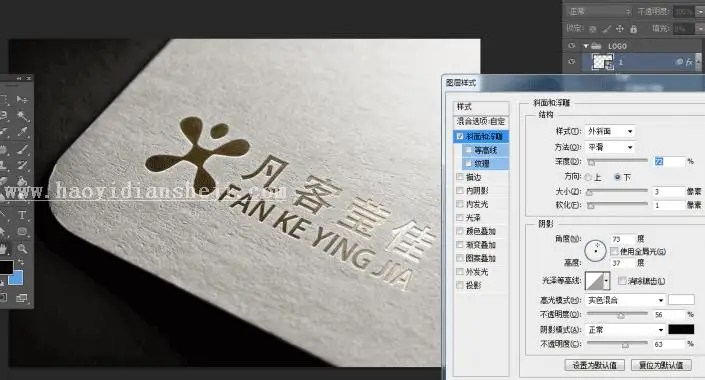This screenshot has height=380, width=705.
Task: Select the History Brush tool
Action: coord(22,165)
